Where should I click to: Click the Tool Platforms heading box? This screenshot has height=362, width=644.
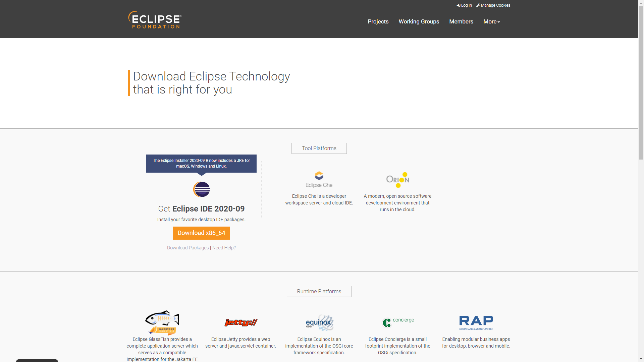tap(319, 148)
